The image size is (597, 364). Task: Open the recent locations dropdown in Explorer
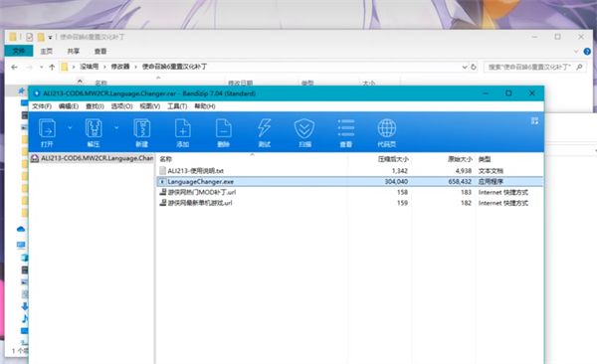click(41, 67)
